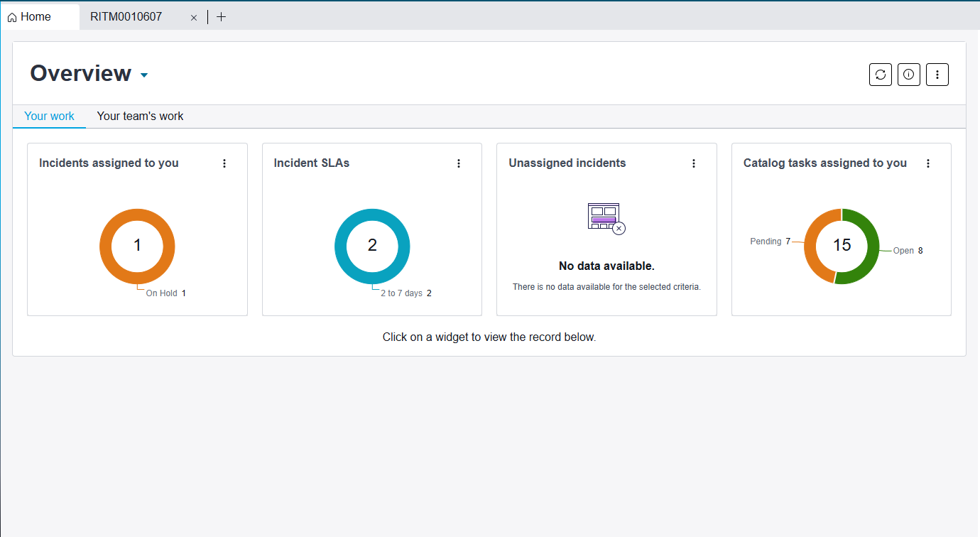Expand the Overview dropdown arrow
Viewport: 980px width, 537px height.
pyautogui.click(x=144, y=75)
